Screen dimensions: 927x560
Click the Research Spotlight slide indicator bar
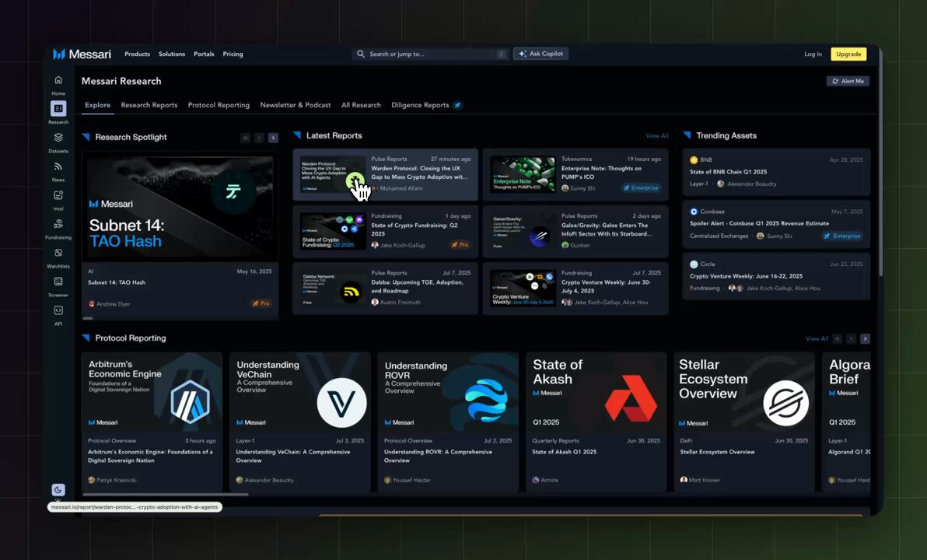tap(88, 318)
